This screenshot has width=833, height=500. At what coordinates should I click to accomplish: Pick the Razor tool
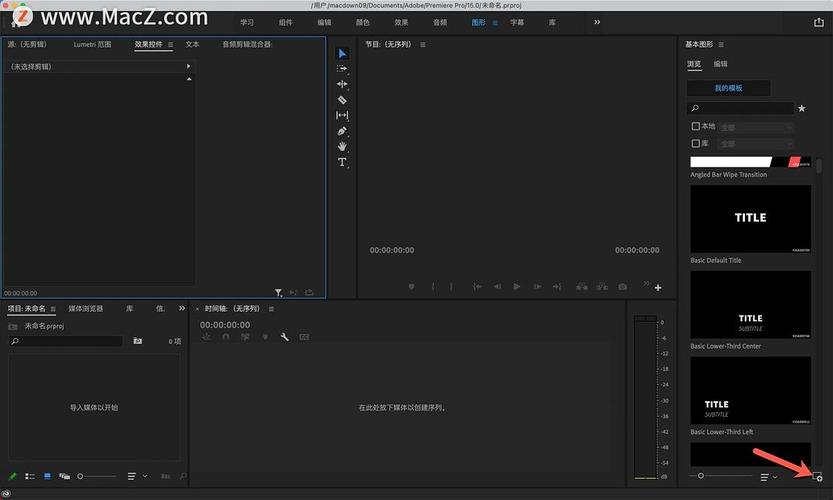pyautogui.click(x=342, y=100)
